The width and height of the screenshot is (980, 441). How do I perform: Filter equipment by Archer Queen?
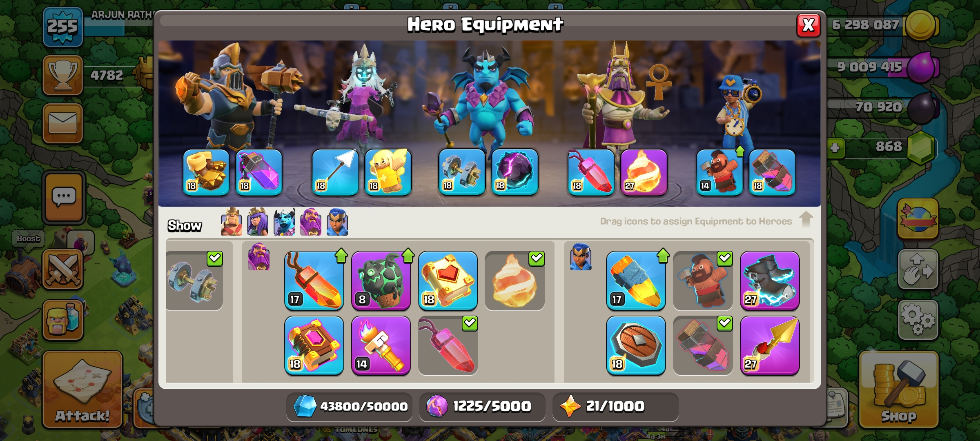(258, 222)
